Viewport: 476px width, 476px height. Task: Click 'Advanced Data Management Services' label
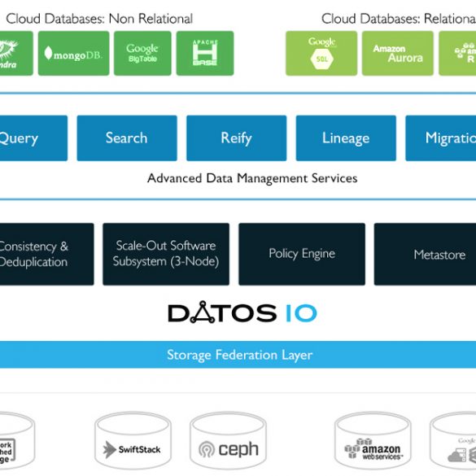[x=252, y=178]
